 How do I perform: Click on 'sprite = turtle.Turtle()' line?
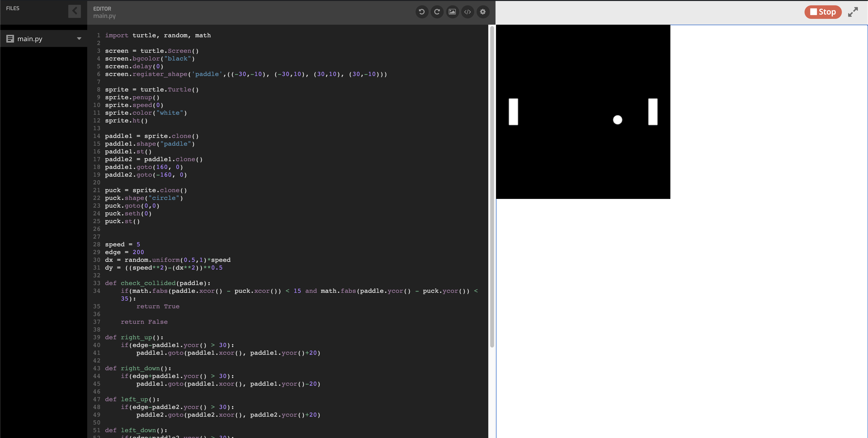(152, 90)
